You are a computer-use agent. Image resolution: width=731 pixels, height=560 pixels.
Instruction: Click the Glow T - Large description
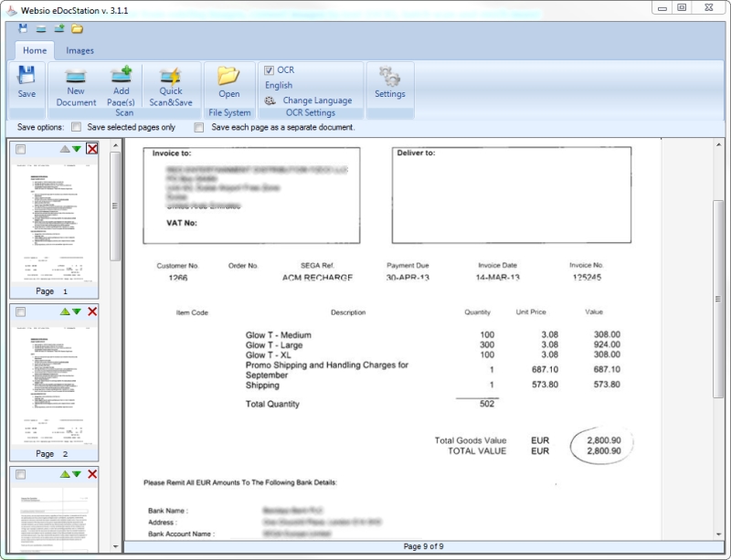(x=274, y=345)
